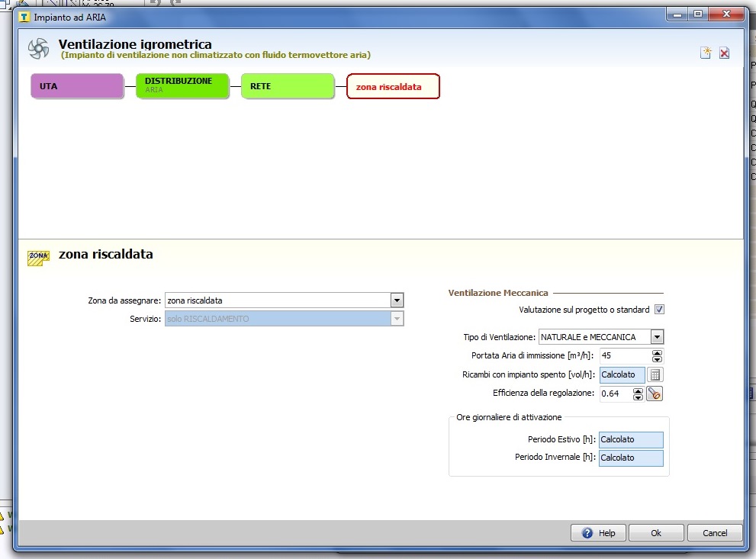The height and width of the screenshot is (559, 756).
Task: Click the Portata Aria di immissione stepper arrows
Action: (658, 355)
